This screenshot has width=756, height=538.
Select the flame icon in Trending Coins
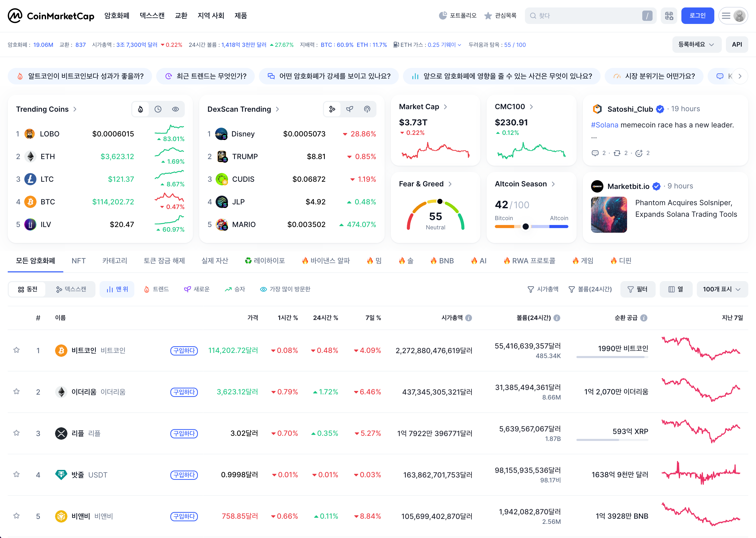click(x=140, y=109)
